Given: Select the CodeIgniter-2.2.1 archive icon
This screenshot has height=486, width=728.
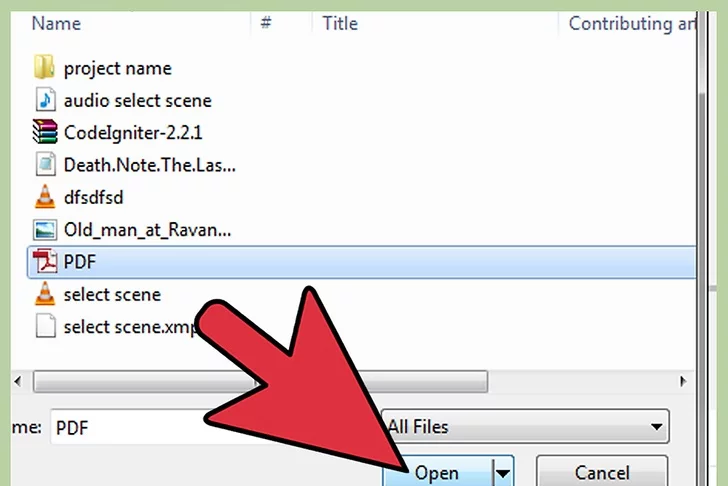Looking at the screenshot, I should coord(45,132).
